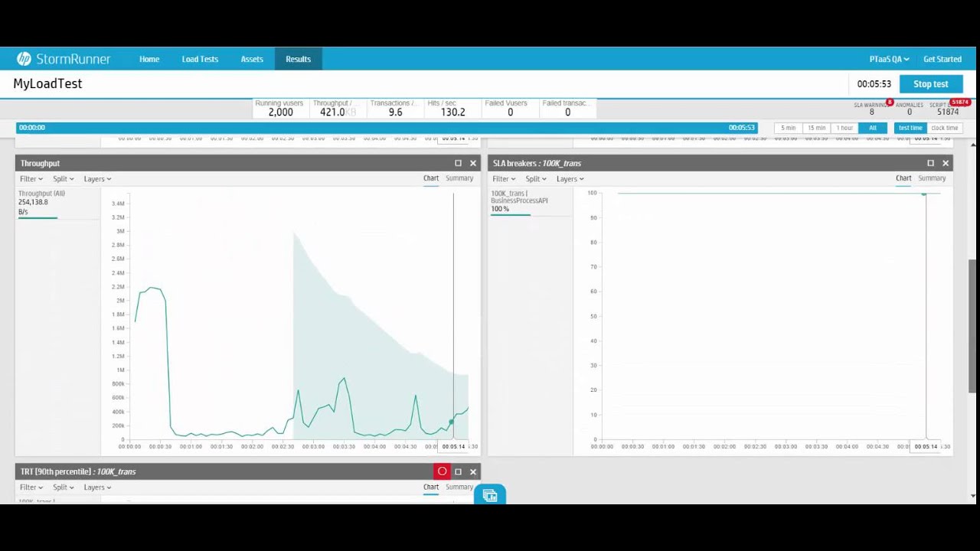Click Failed transactions metric
Screen dimensions: 980x551
567,108
